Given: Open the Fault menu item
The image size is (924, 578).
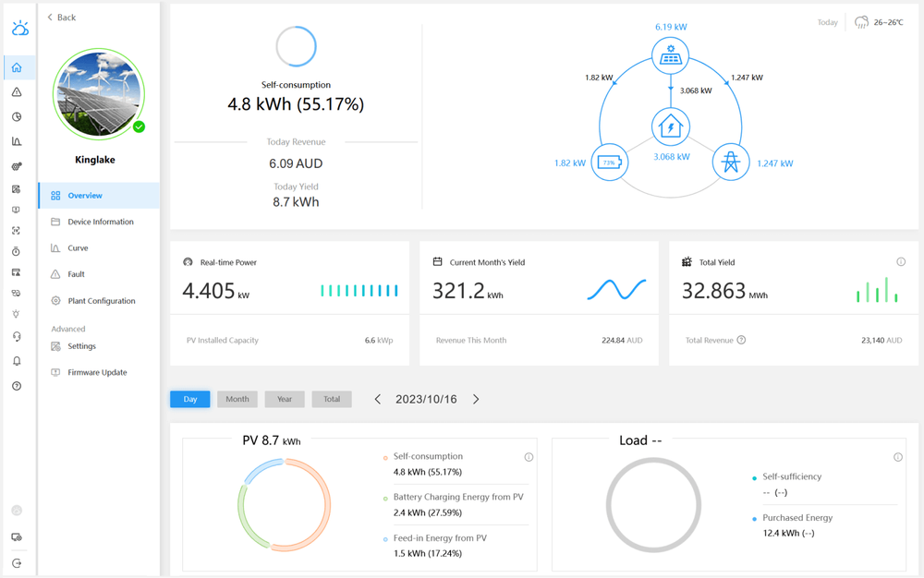Looking at the screenshot, I should tap(78, 273).
